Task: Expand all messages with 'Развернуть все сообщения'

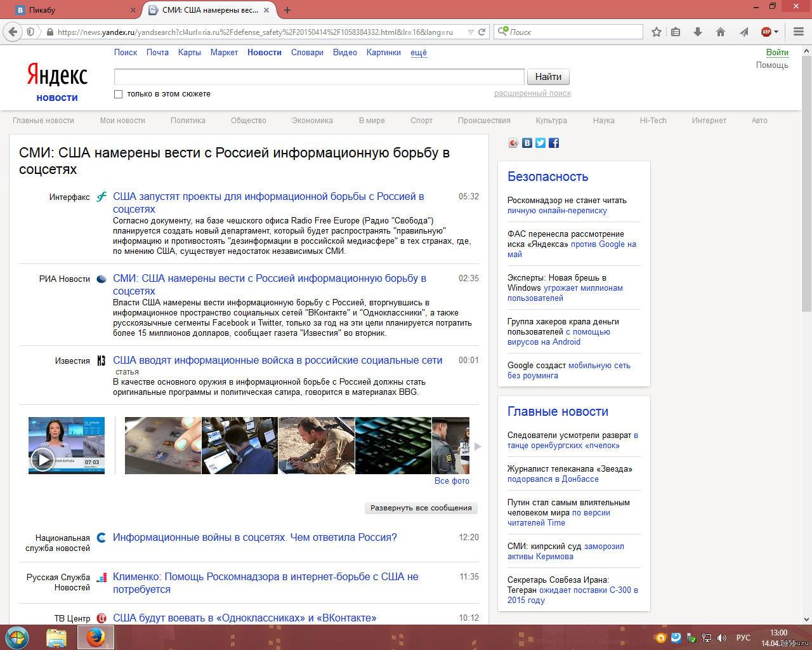Action: click(421, 508)
